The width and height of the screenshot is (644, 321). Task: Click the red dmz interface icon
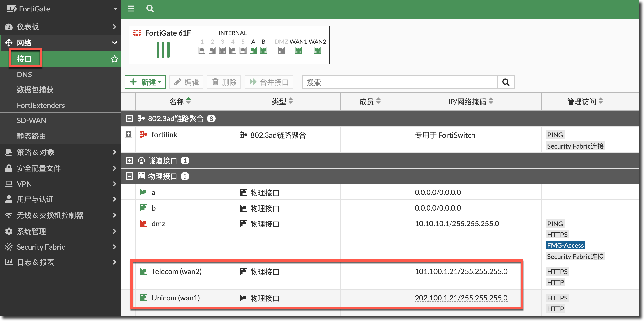click(x=143, y=223)
